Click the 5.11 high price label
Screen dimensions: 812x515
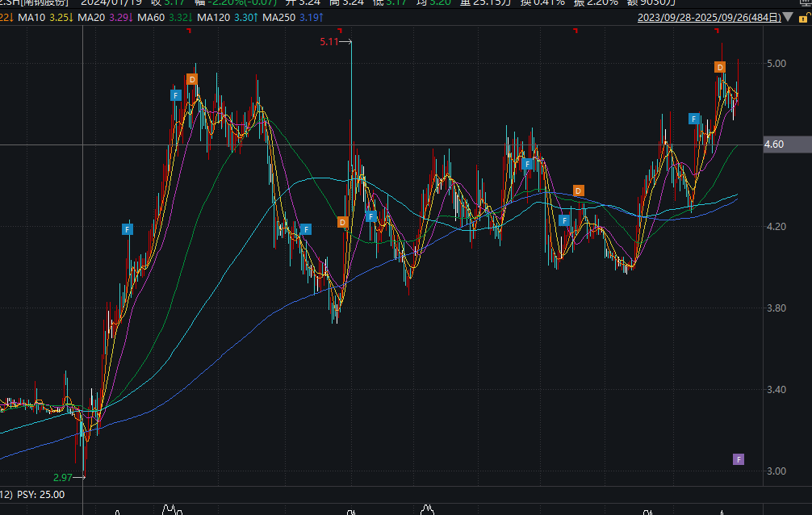click(329, 42)
